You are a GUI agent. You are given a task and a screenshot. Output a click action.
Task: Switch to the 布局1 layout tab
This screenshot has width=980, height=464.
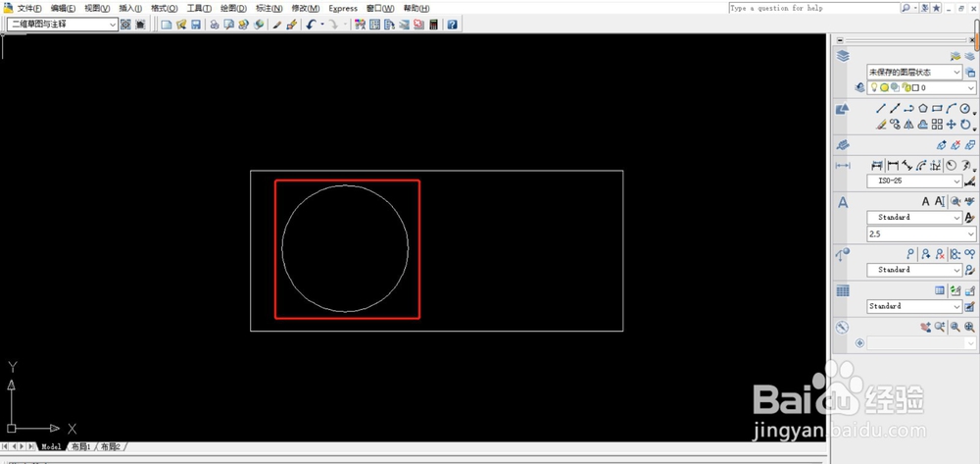click(81, 446)
